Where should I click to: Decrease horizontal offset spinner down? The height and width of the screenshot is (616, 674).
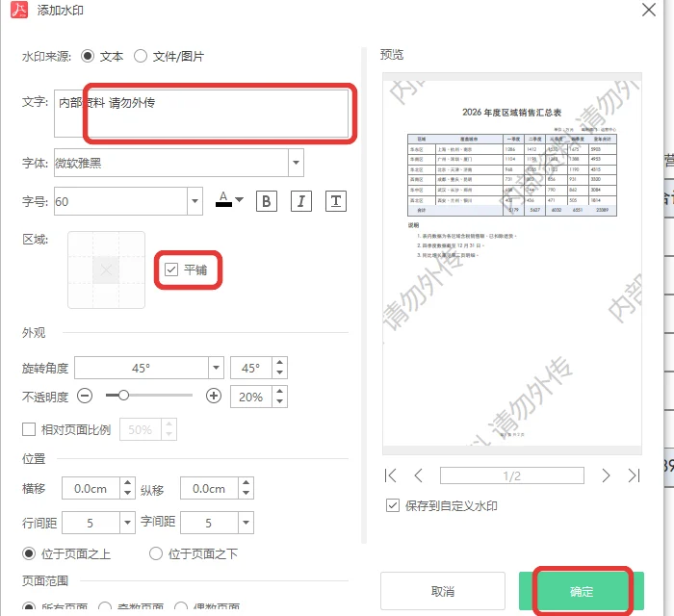tap(127, 493)
